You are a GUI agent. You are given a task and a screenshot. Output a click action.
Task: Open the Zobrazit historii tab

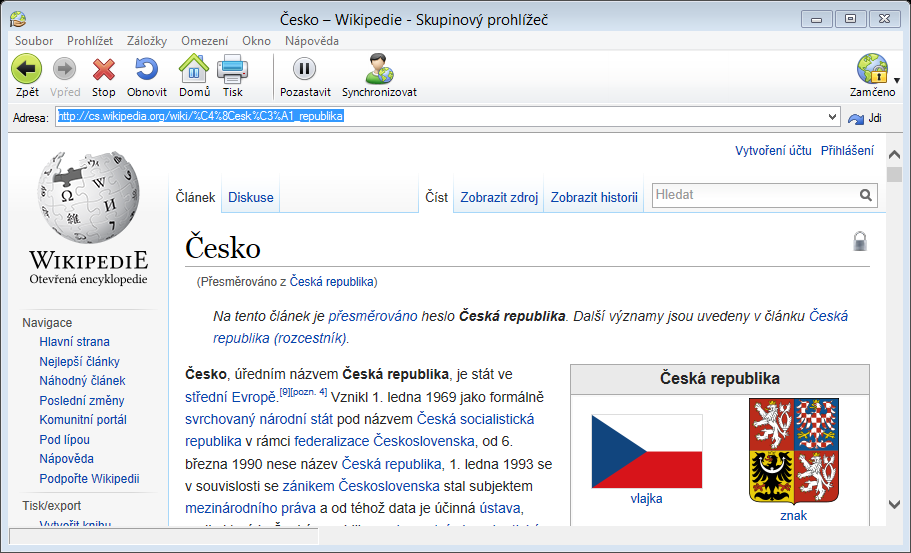click(x=594, y=198)
